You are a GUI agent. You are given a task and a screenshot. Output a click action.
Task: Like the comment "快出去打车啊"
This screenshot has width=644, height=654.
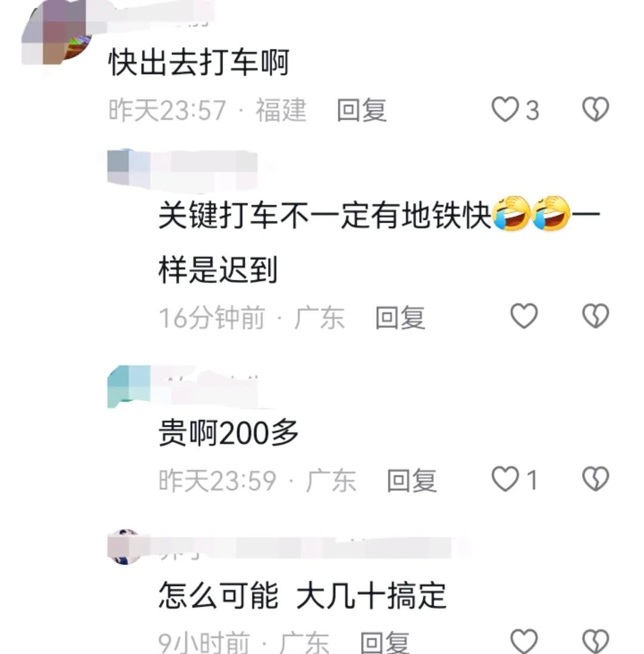[x=505, y=109]
